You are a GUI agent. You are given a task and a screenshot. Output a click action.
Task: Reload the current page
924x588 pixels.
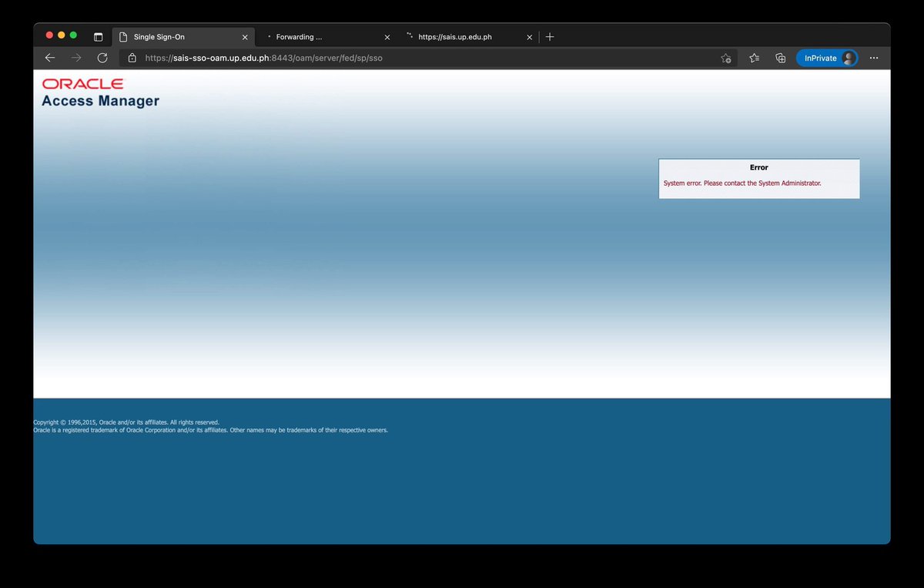pyautogui.click(x=102, y=58)
